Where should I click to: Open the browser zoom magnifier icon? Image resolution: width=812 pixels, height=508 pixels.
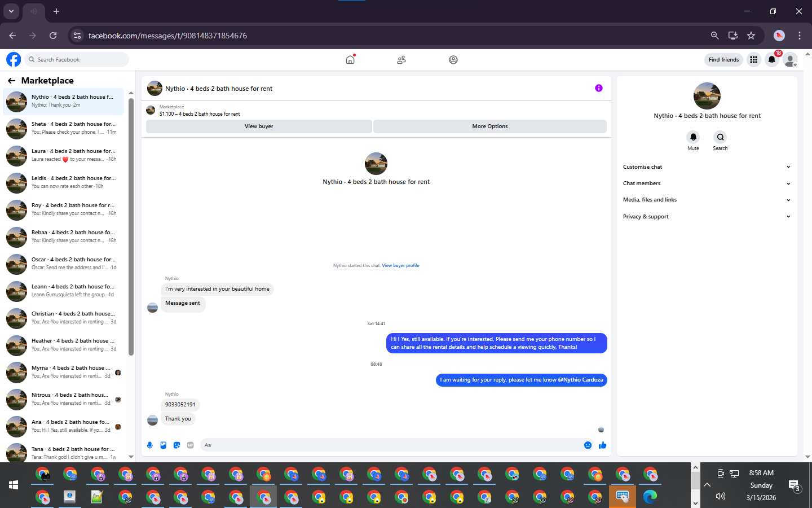coord(715,36)
